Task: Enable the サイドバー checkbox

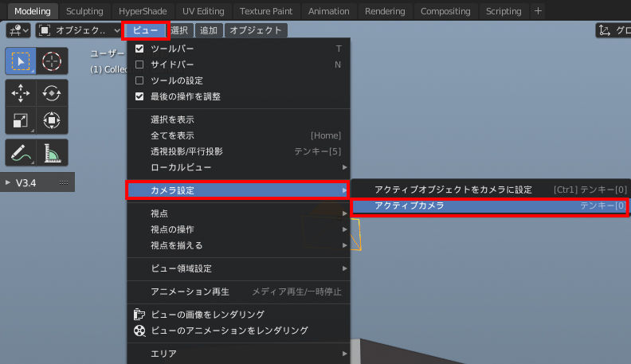Action: click(139, 65)
